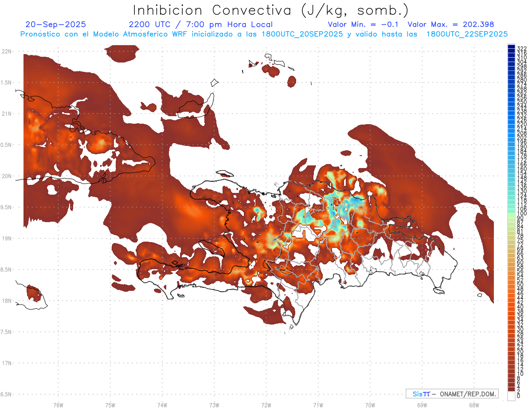Screen dimensions: 532x411
Task: Pick the light green 100 level on colorbar
Action: pyautogui.click(x=511, y=214)
